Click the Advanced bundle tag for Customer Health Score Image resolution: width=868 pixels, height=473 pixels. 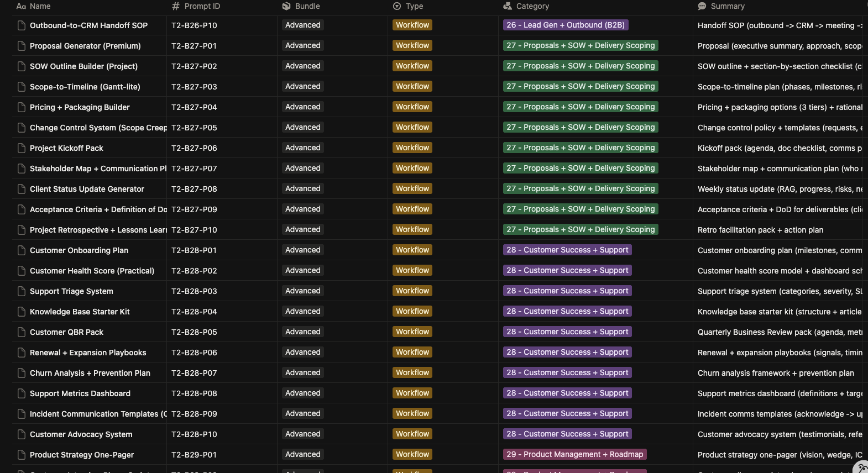pos(302,270)
